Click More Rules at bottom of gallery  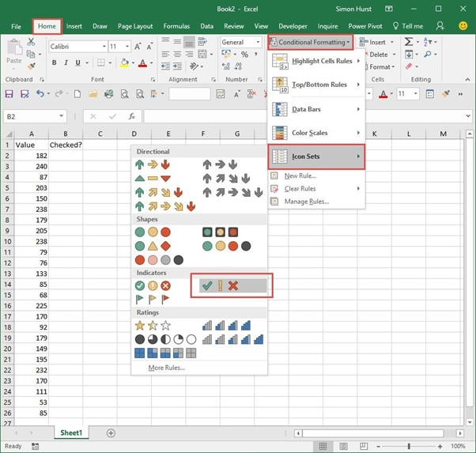(166, 368)
